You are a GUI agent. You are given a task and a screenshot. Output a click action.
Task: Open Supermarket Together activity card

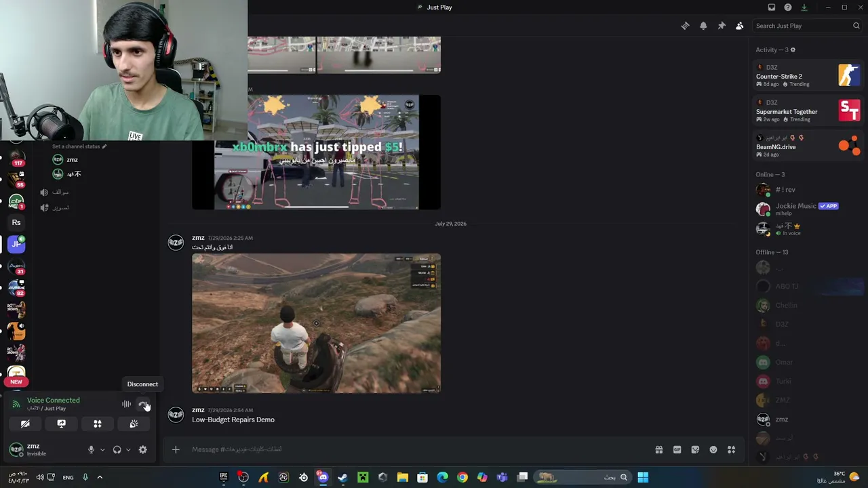pyautogui.click(x=808, y=110)
